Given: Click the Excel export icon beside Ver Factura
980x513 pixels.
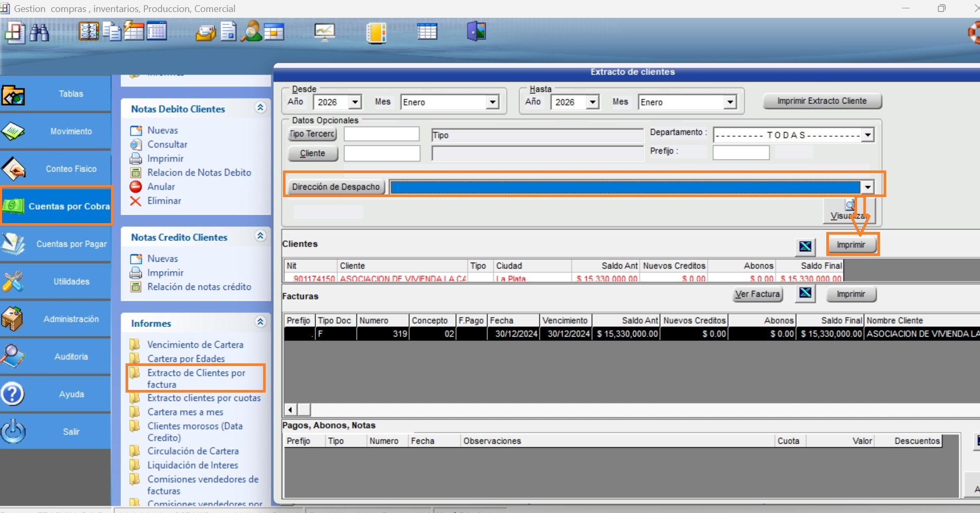Looking at the screenshot, I should 805,294.
